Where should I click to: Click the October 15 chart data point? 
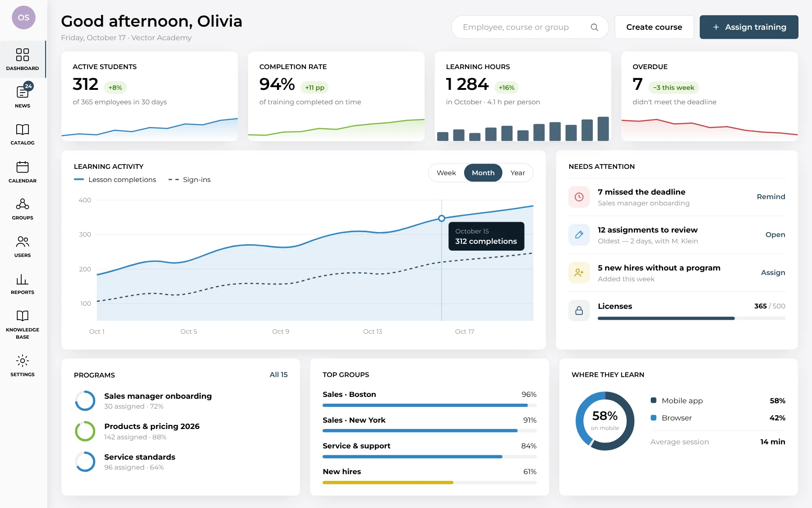(442, 219)
